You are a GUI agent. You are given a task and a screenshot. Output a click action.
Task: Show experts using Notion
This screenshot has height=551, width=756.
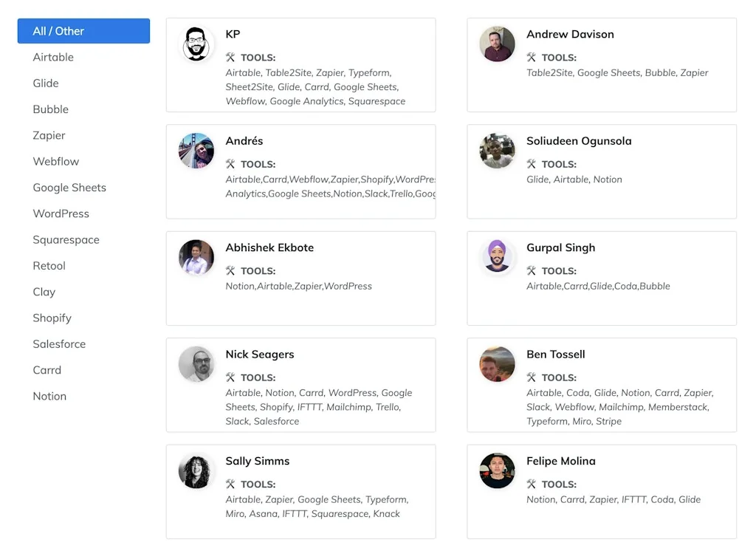[49, 396]
